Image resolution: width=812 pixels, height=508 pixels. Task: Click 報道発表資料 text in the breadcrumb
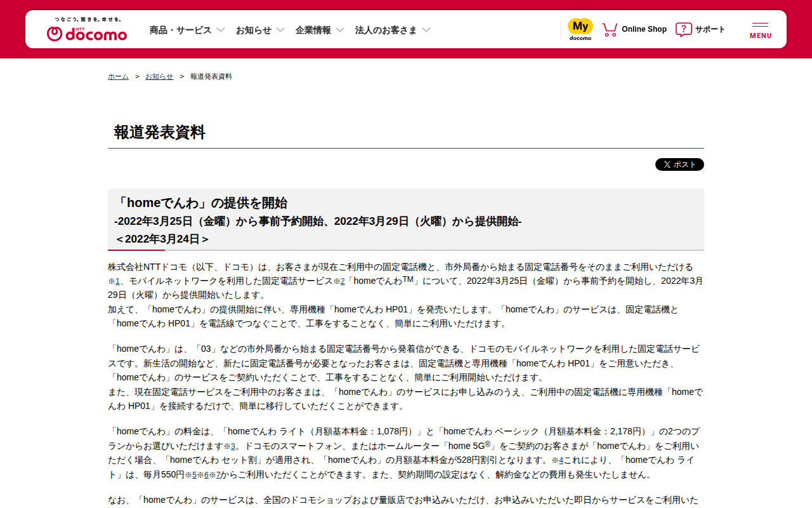(211, 76)
